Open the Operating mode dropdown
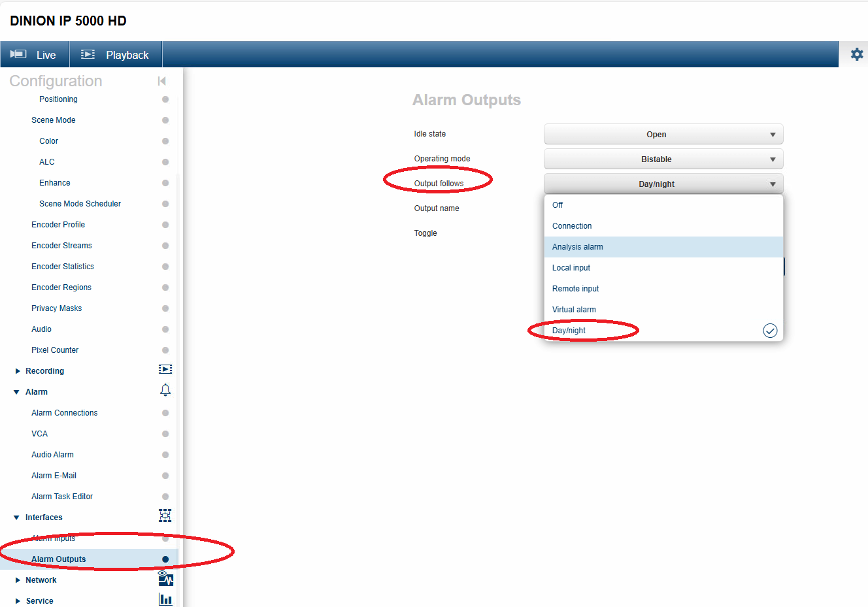 click(x=663, y=159)
